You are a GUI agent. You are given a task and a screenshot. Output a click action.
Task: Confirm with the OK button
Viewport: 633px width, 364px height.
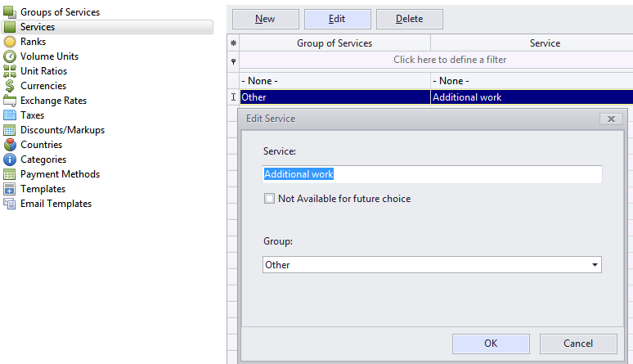point(491,344)
